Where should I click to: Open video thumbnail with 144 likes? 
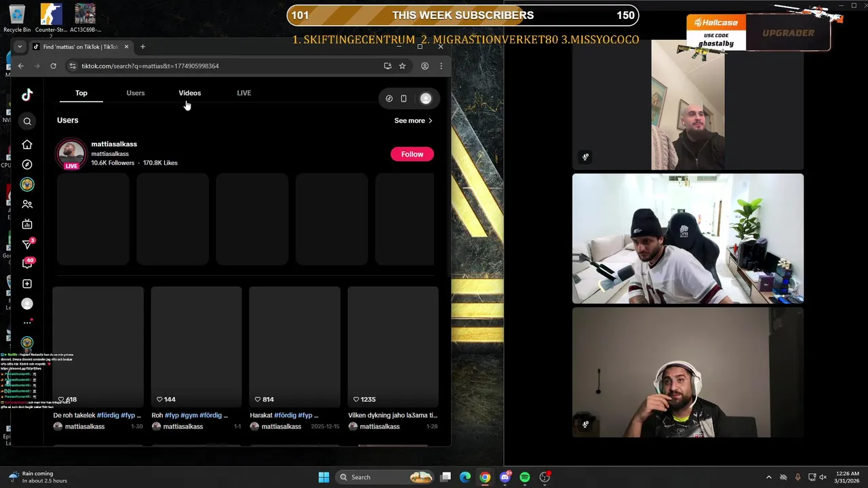tap(197, 346)
